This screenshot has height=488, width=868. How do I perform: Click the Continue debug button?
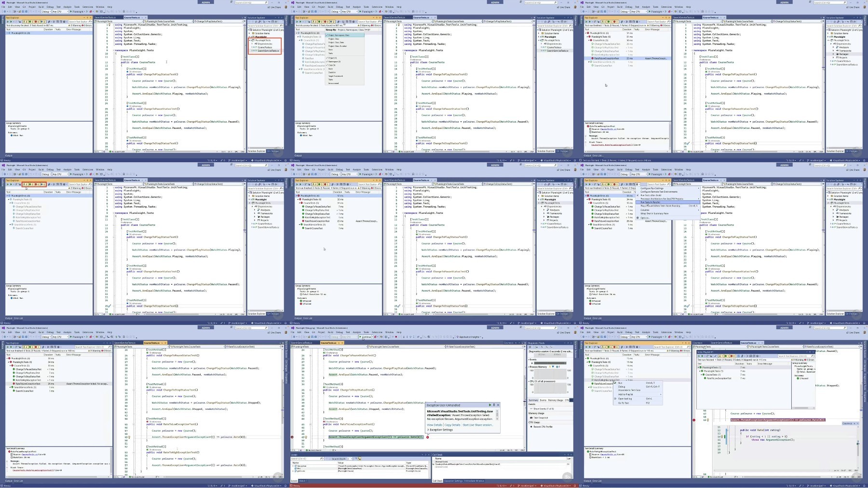click(366, 337)
